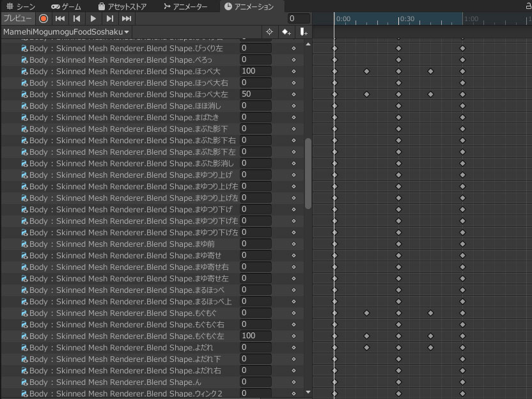
Task: Click the keyframe diamond button for もぐもぐ
Action: (294, 313)
